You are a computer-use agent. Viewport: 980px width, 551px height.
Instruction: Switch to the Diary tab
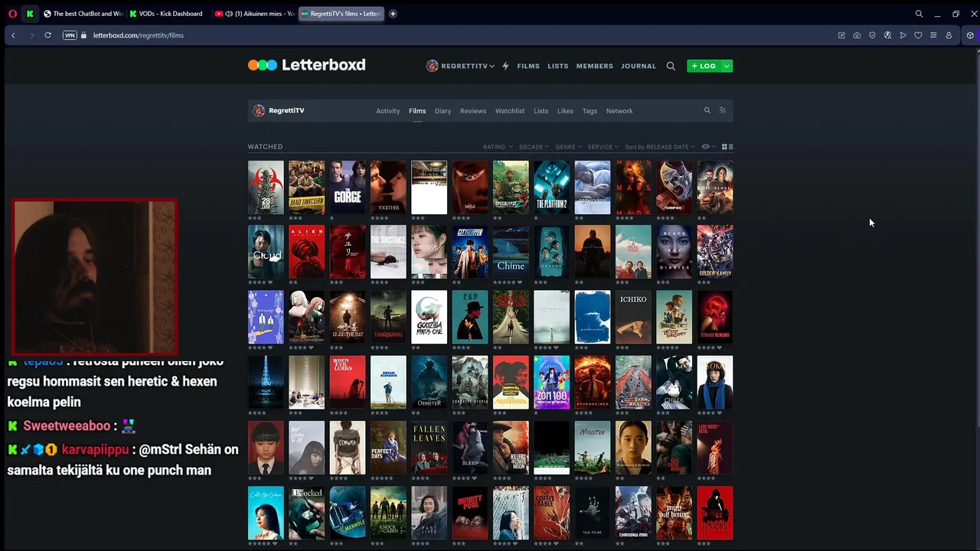tap(443, 111)
